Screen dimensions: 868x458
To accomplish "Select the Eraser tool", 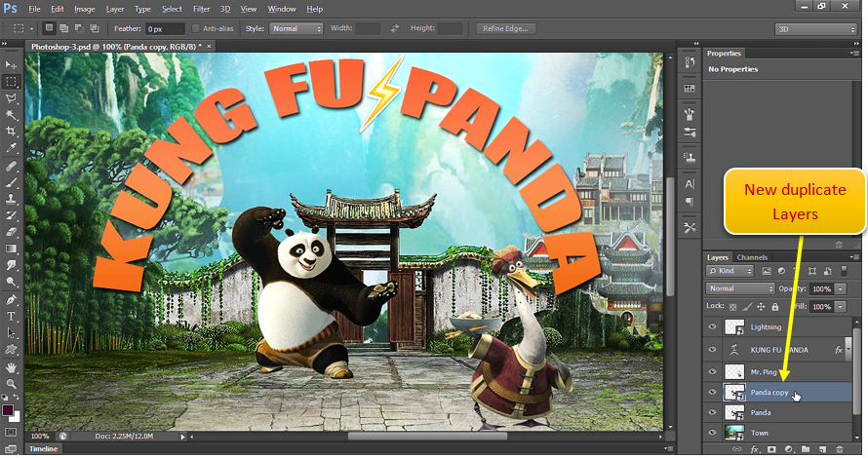I will (x=11, y=232).
